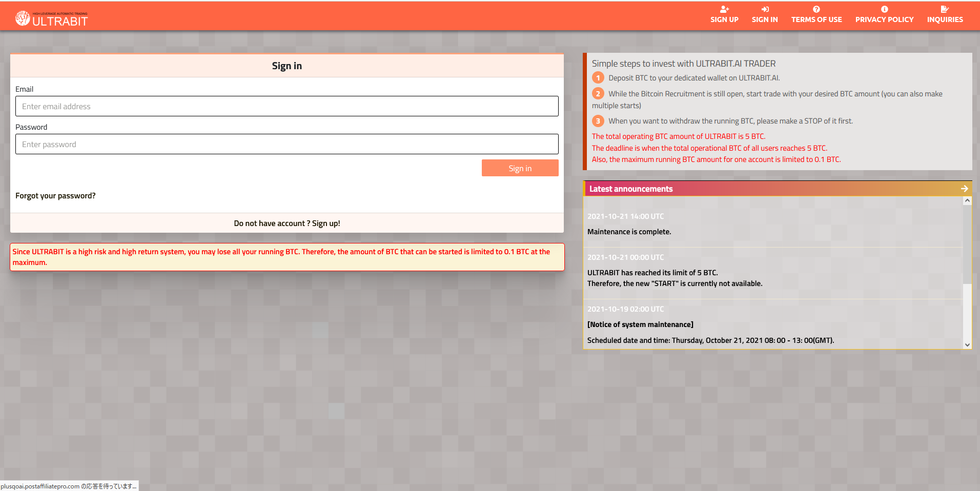Click the announcements scrollbar down arrow

click(967, 345)
